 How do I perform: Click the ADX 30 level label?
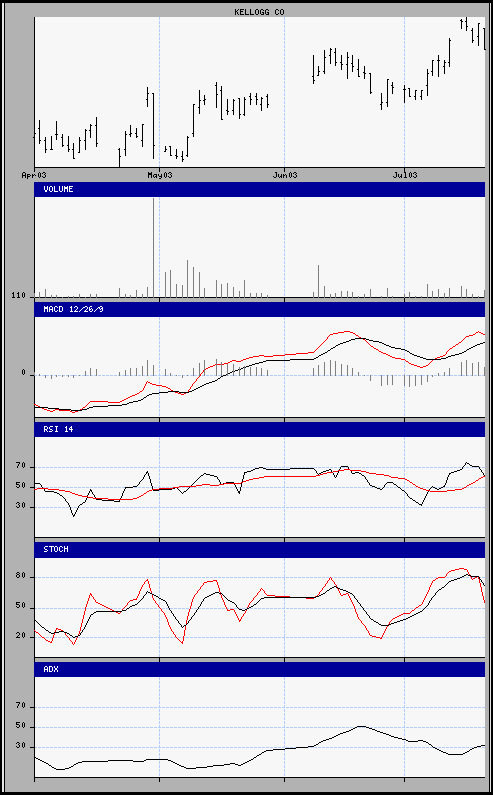click(x=21, y=745)
